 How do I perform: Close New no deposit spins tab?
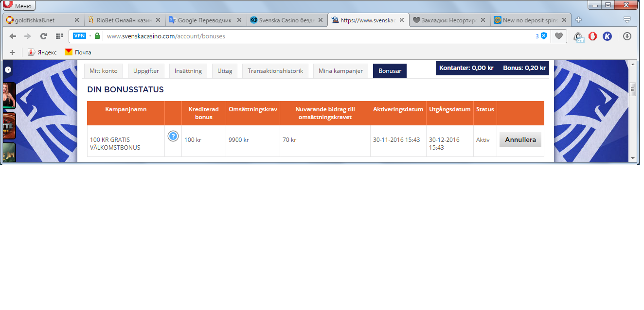pos(564,20)
